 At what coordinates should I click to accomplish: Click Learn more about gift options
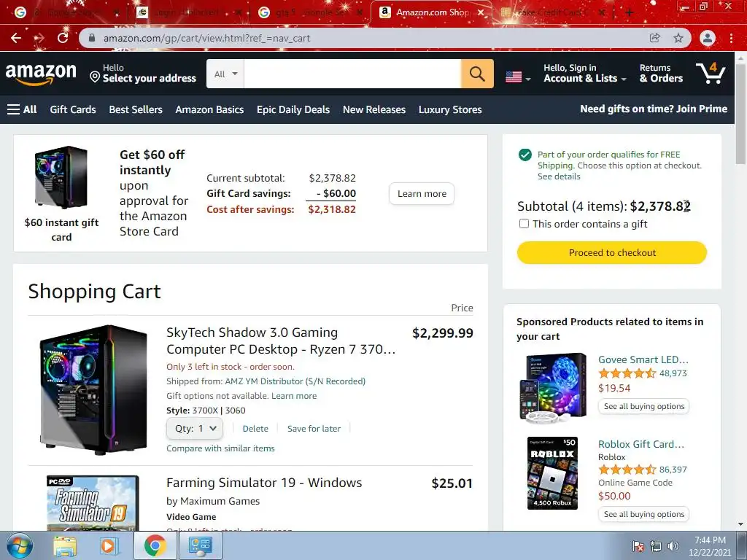(294, 396)
